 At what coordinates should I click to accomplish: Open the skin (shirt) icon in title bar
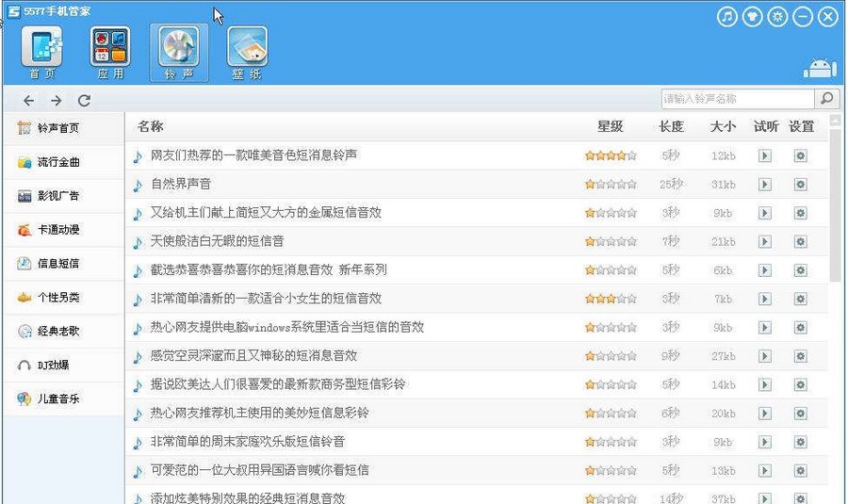click(x=752, y=17)
